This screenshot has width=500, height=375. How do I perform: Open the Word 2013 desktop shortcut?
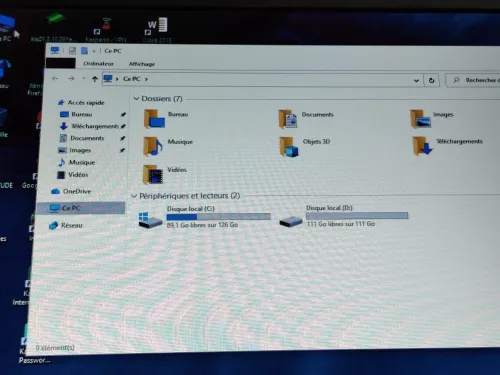click(x=157, y=30)
